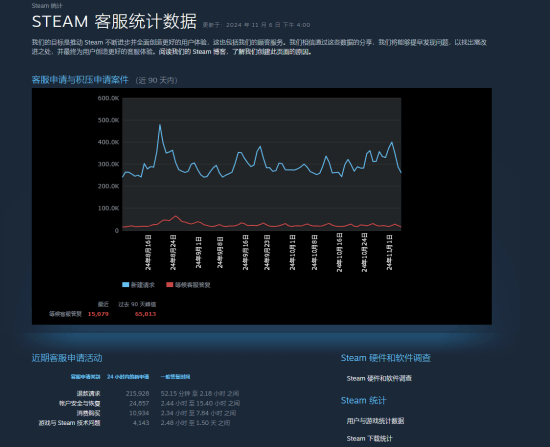Click the red 等候客服答复 legend swatch

pos(170,285)
